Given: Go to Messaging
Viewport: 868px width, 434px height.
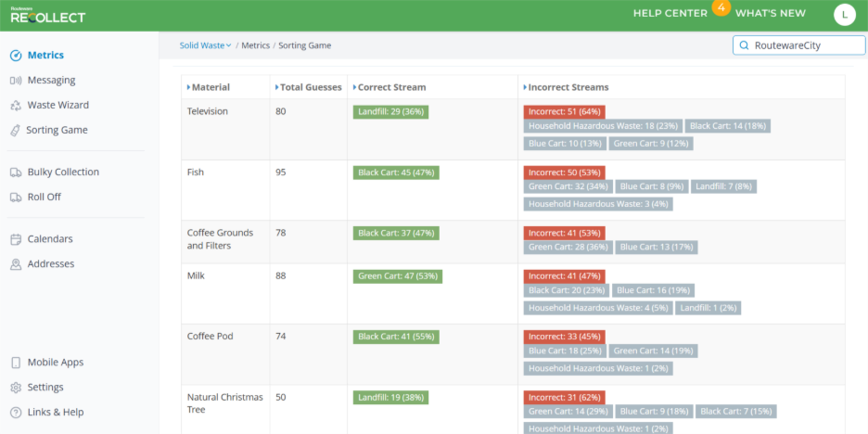Looking at the screenshot, I should coord(52,81).
